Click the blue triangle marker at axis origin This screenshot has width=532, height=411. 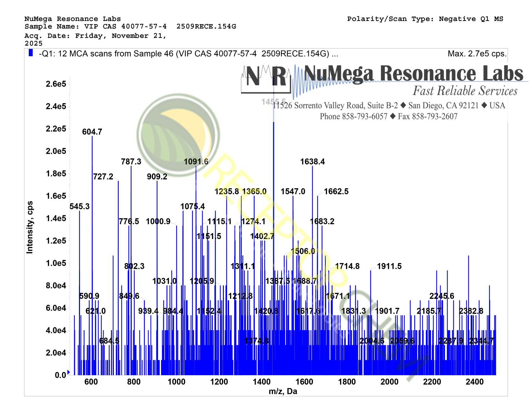(x=68, y=372)
